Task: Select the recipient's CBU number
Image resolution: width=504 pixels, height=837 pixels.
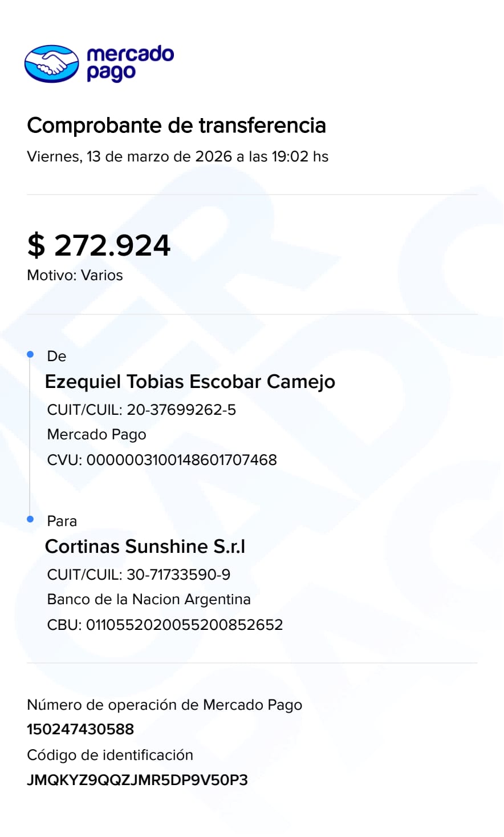Action: pyautogui.click(x=165, y=625)
